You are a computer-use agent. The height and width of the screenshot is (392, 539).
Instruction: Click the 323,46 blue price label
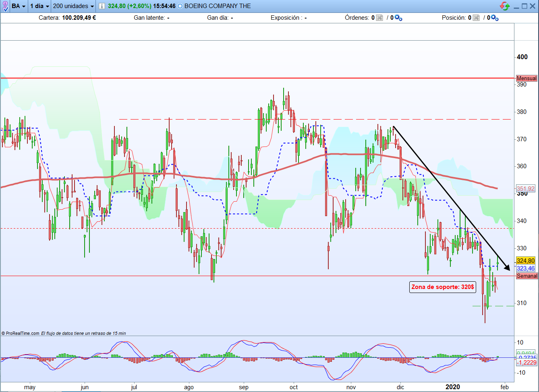tap(525, 268)
